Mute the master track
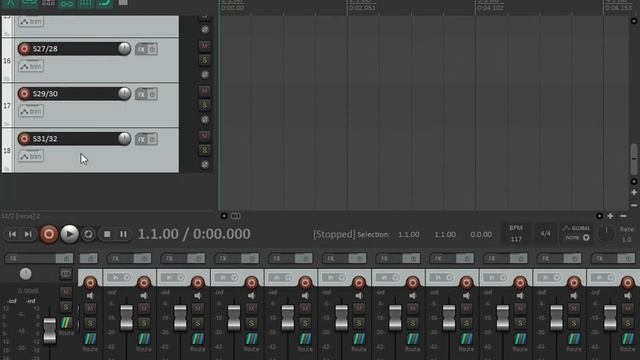Screen dimensions: 640x360 tap(66, 292)
